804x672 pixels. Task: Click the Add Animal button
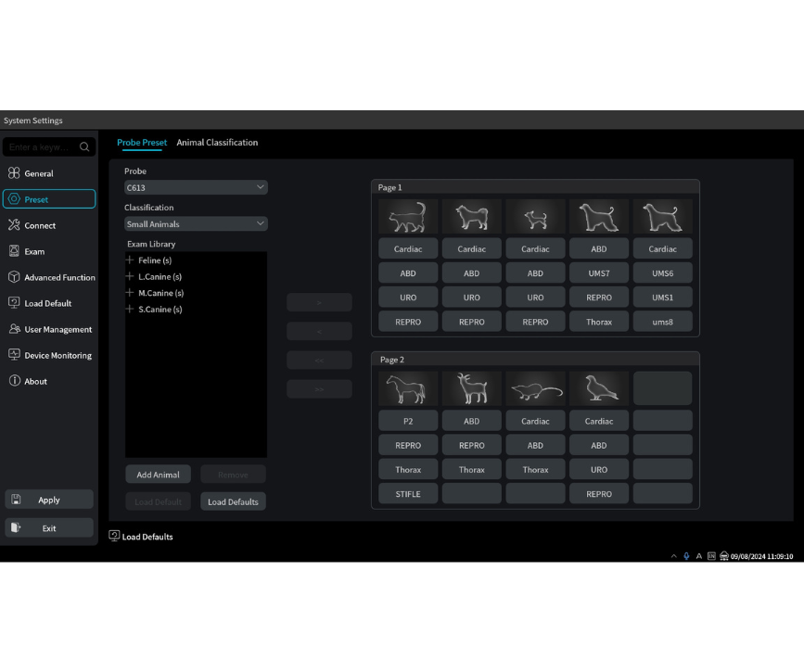click(158, 475)
